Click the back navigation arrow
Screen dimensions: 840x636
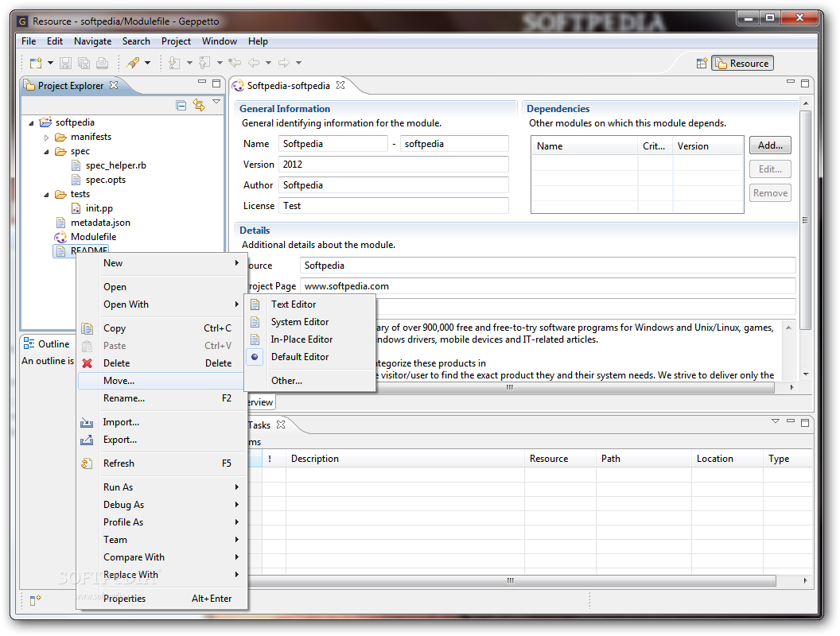tap(254, 63)
